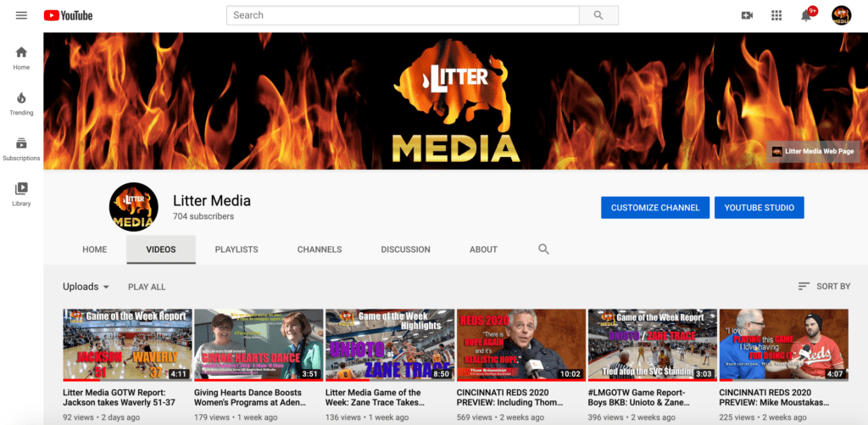The height and width of the screenshot is (425, 868).
Task: Click '179 views • 1 week ago' text
Action: point(234,417)
